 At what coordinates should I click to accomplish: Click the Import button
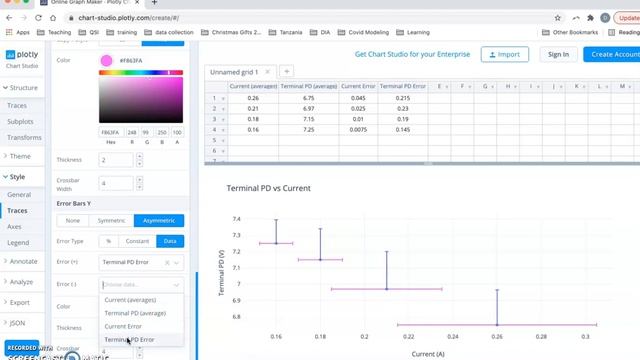coord(504,54)
